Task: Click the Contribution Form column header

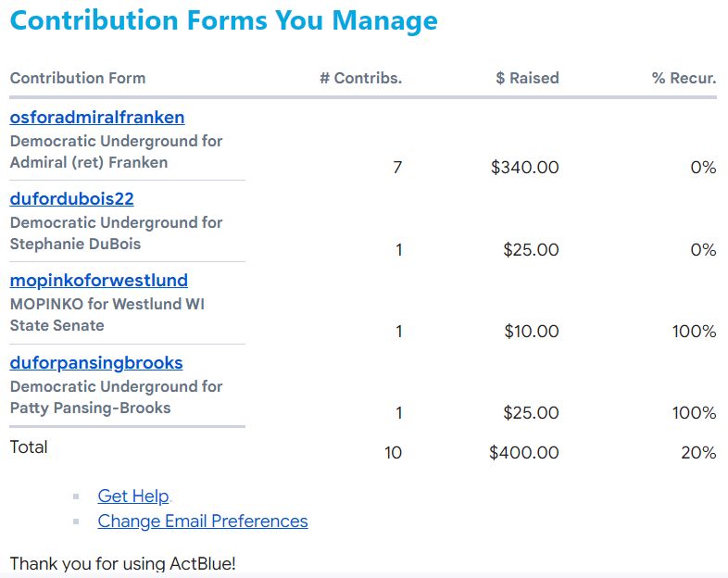Action: tap(78, 79)
